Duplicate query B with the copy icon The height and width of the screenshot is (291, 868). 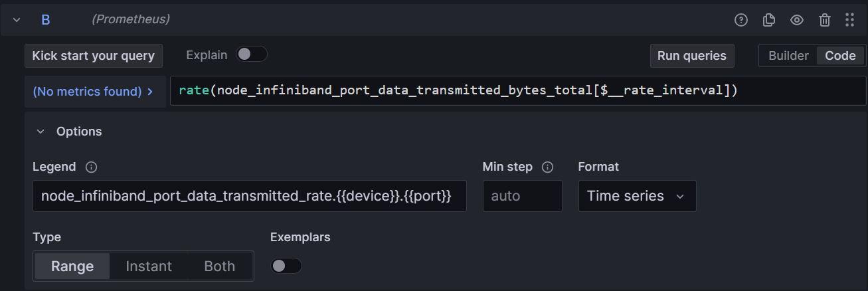coord(769,20)
